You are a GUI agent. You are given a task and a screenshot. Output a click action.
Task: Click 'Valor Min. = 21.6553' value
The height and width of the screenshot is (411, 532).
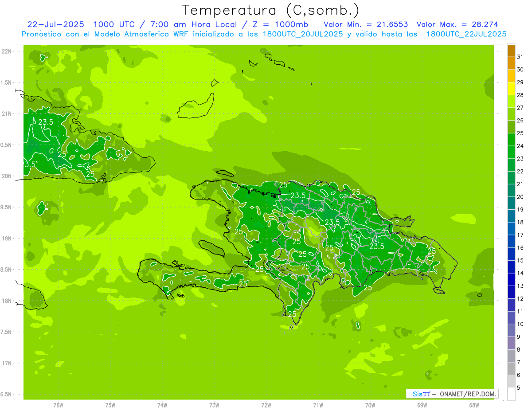pos(366,24)
